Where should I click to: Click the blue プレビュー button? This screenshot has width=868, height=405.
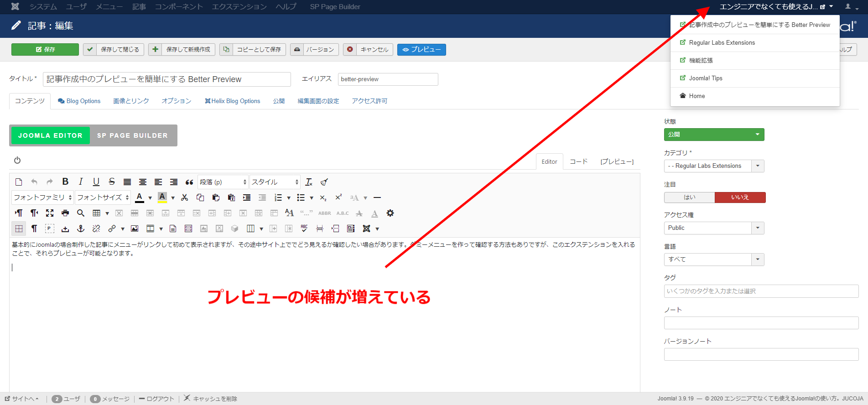point(421,49)
